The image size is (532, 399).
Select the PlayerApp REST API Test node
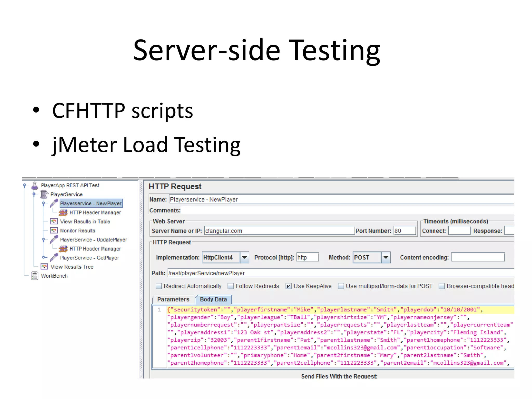(70, 185)
